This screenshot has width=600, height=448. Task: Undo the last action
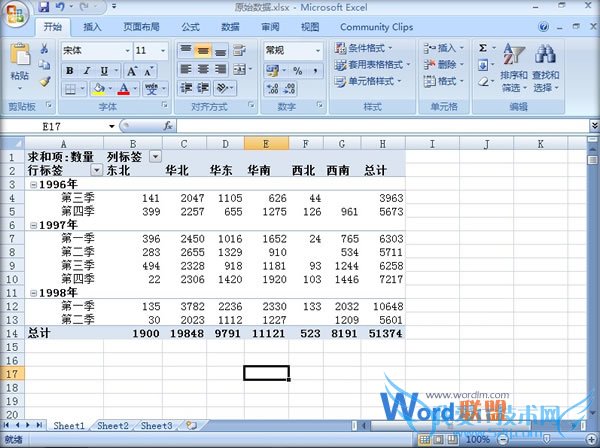tap(60, 7)
